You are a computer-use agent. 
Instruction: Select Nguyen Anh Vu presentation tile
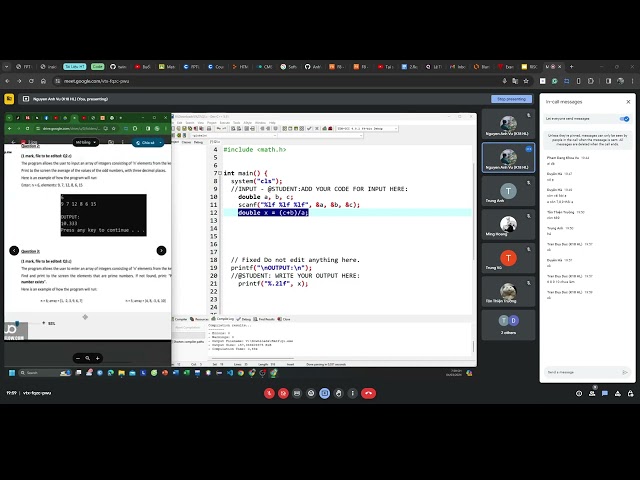(x=508, y=158)
